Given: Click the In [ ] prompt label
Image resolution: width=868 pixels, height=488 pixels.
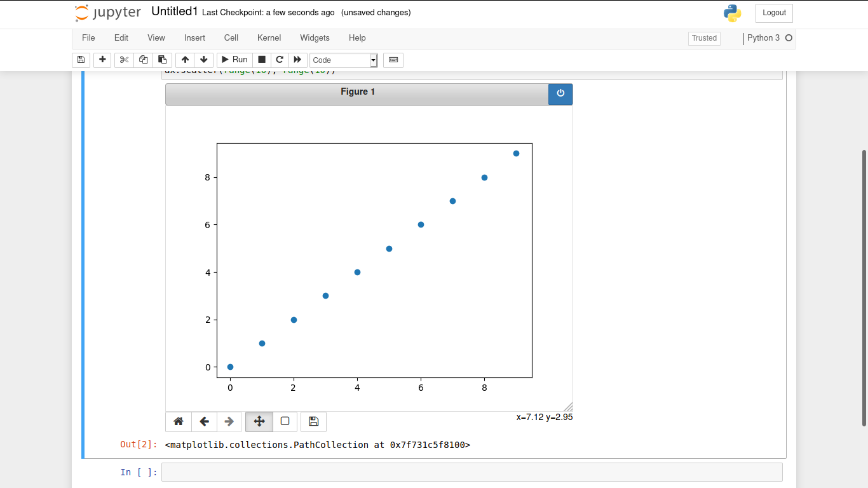Looking at the screenshot, I should [x=139, y=472].
